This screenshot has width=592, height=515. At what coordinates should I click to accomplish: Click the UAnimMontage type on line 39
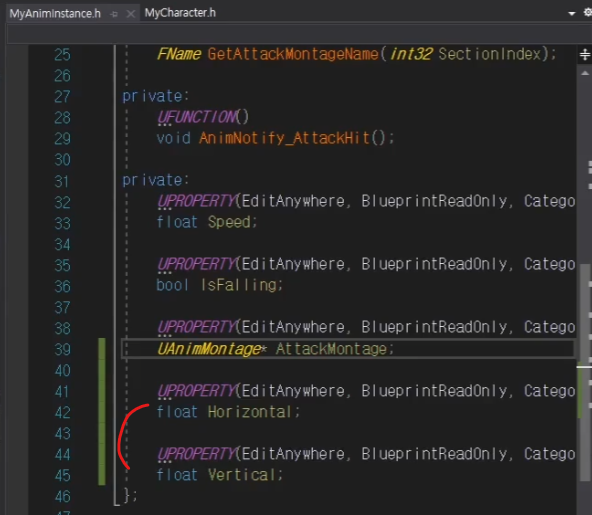click(209, 349)
